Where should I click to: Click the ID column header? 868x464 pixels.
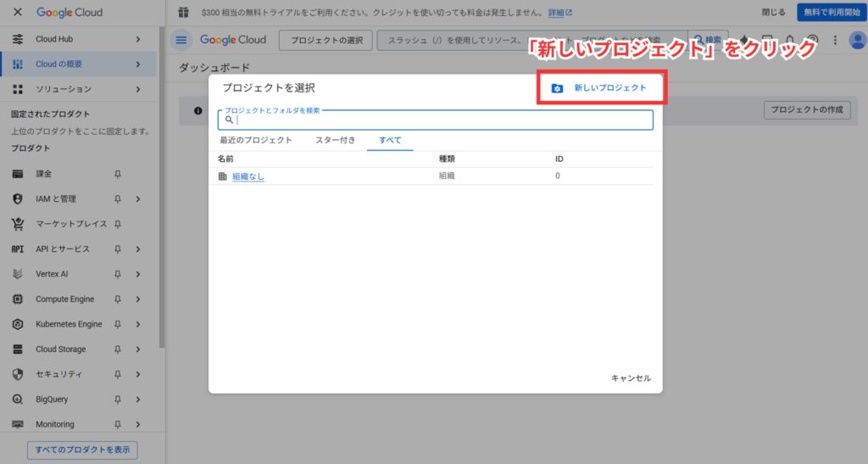559,159
